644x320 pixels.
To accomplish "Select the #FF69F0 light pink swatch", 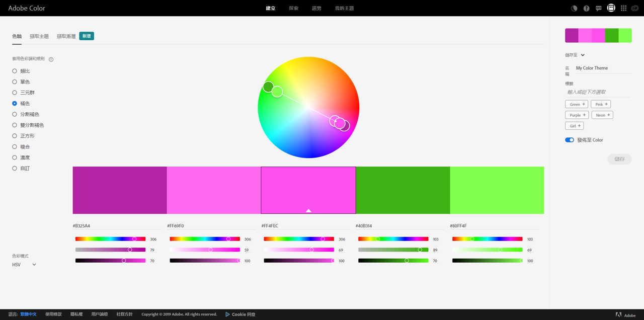I will pyautogui.click(x=214, y=190).
